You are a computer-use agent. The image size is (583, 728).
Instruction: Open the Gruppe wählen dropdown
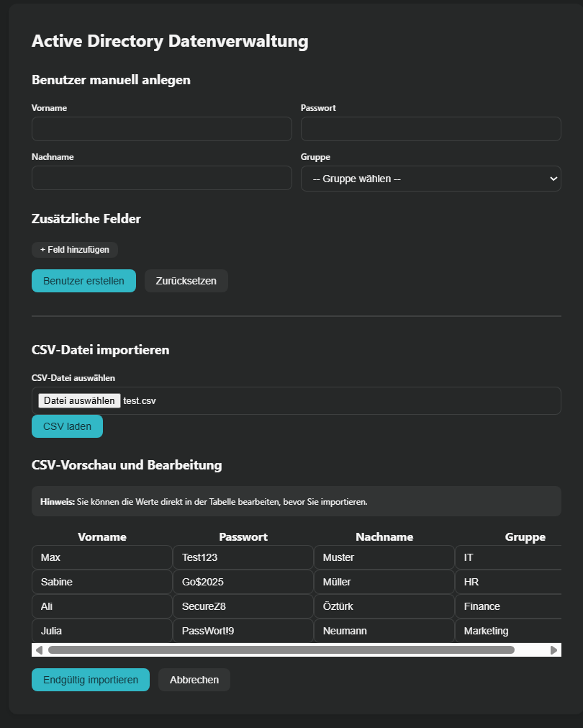coord(430,179)
